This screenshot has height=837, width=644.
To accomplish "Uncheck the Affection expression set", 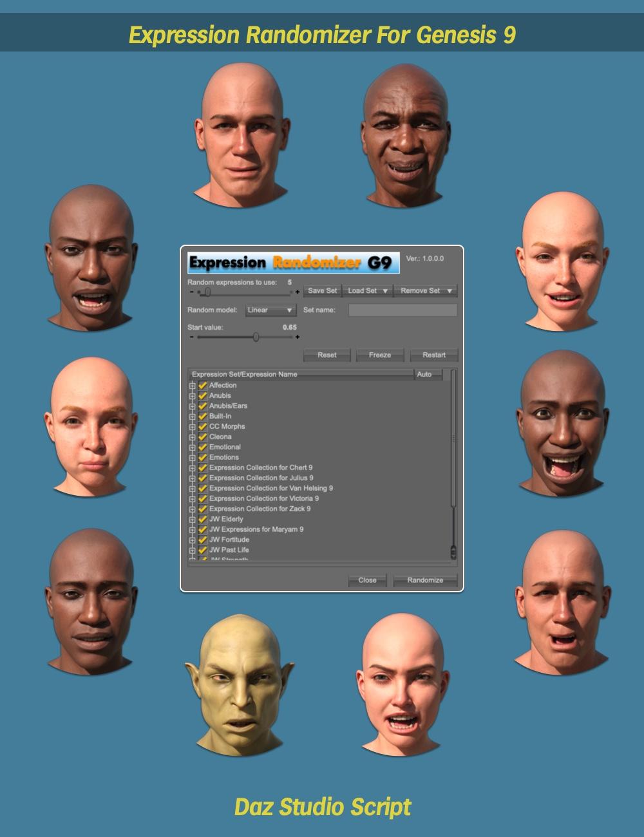I will [202, 385].
